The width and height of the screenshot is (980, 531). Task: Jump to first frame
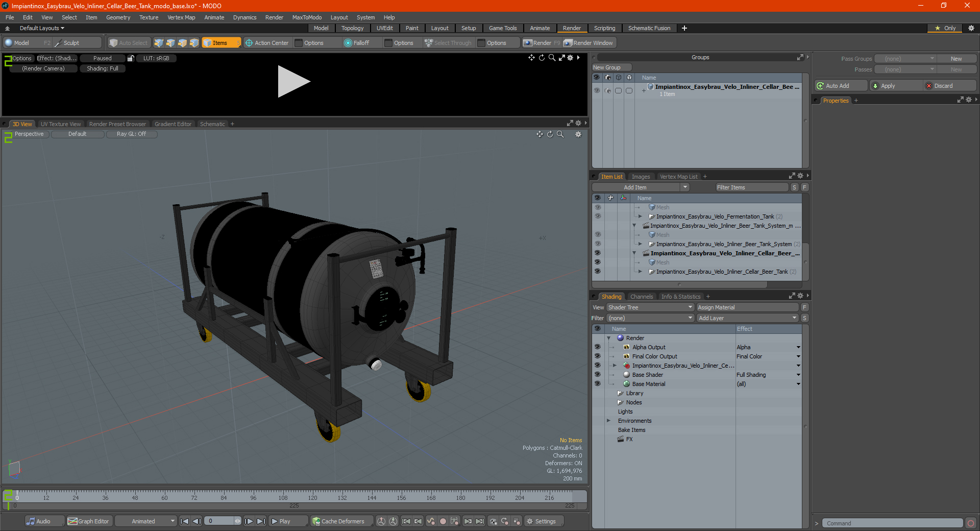185,521
